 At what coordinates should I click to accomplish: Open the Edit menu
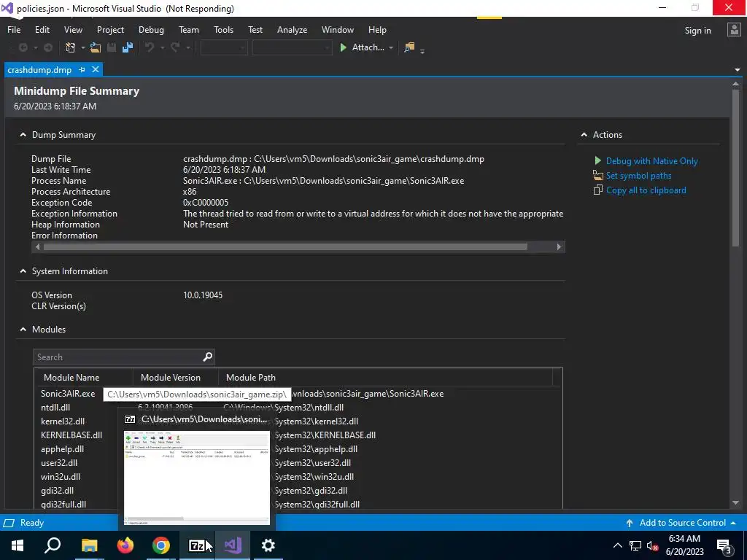coord(42,29)
